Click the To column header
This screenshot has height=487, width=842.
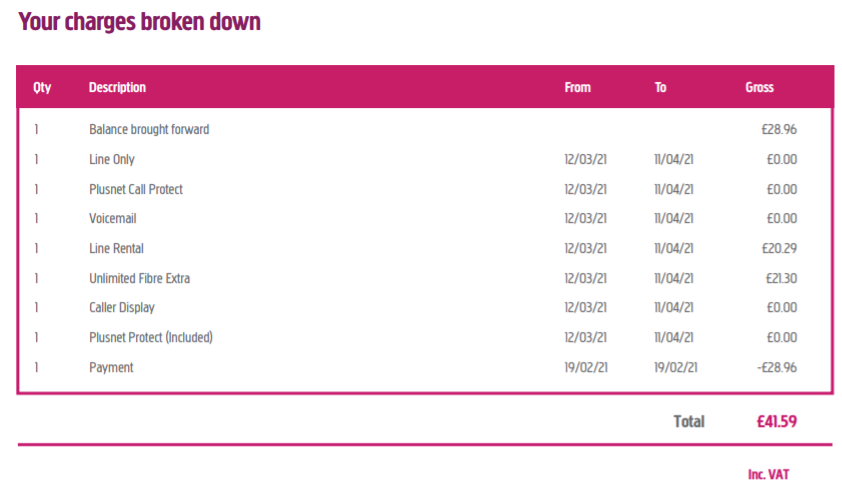[x=660, y=87]
